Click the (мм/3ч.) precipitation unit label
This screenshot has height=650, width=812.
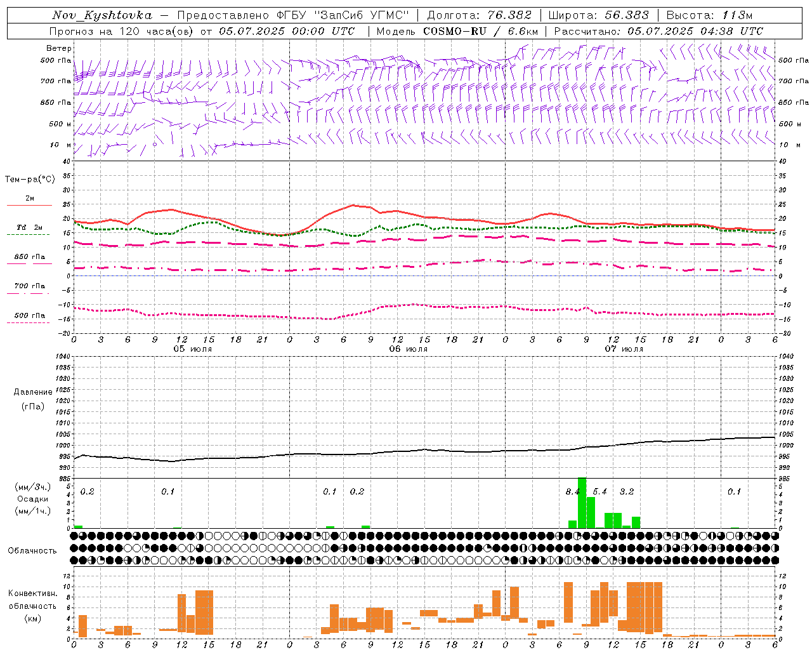tap(32, 487)
